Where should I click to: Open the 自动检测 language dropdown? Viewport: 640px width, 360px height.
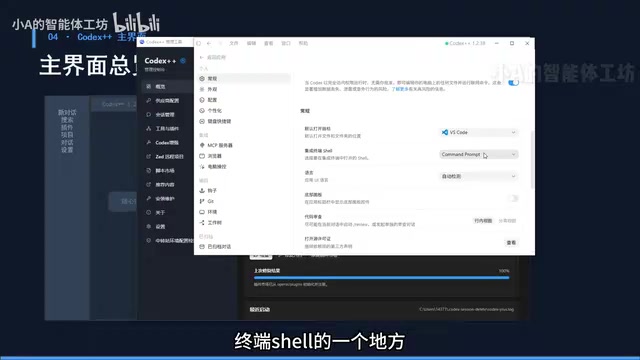tap(479, 176)
